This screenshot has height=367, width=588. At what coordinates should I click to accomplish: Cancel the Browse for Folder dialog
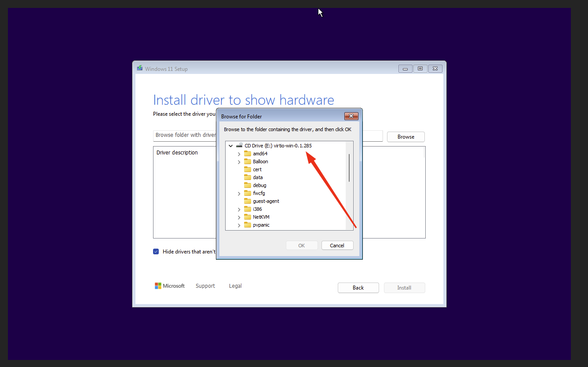(337, 245)
